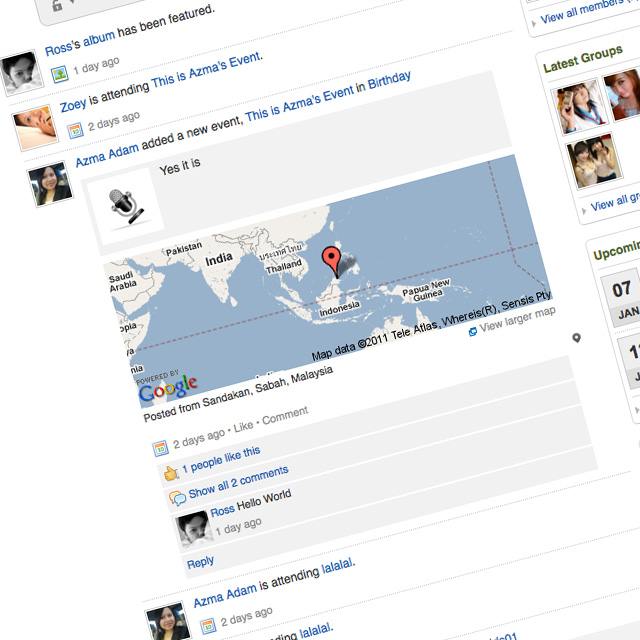Click the map over India

point(219,260)
